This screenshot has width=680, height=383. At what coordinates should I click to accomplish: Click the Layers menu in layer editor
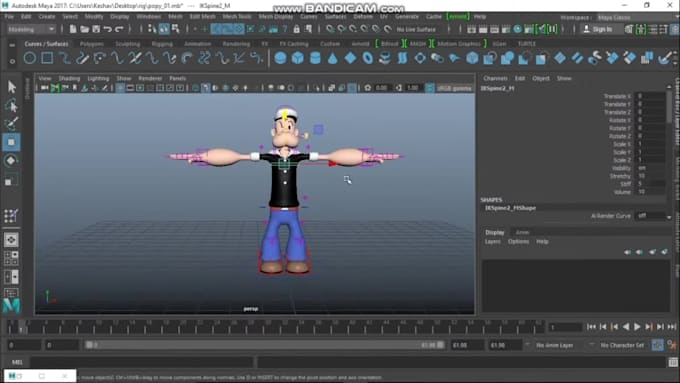(493, 242)
